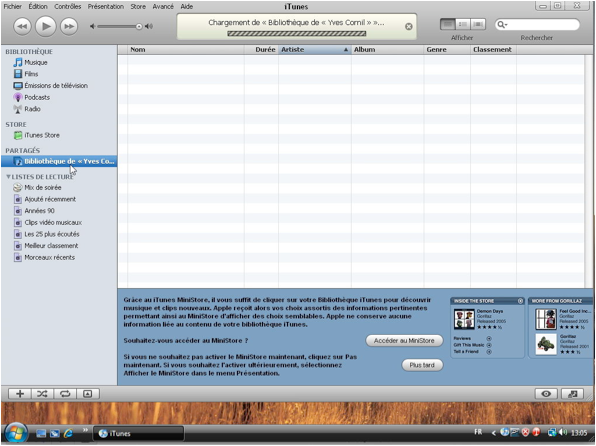
Task: Click the loading progress bar
Action: click(x=296, y=33)
